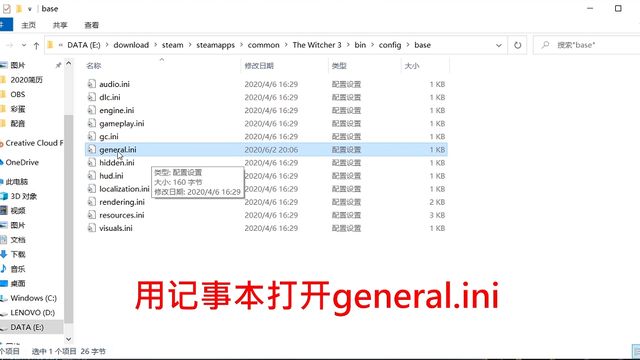Screen dimensions: 640x360
Task: Select the dlc.ini file icon
Action: click(x=92, y=97)
